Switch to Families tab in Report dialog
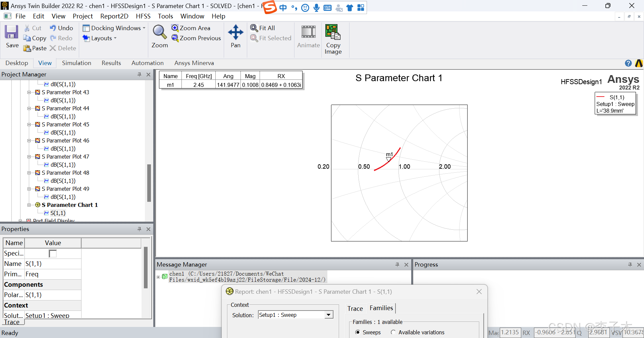 [381, 308]
